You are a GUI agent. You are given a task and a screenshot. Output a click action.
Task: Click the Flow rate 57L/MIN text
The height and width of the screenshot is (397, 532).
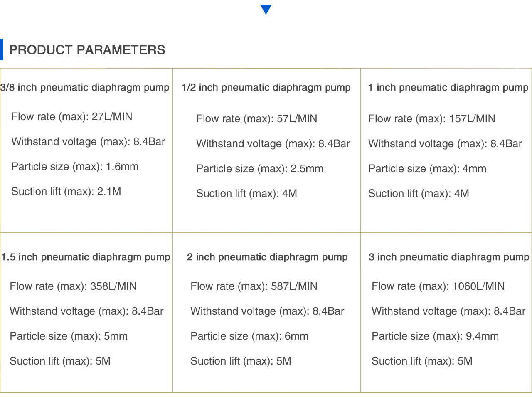pyautogui.click(x=256, y=119)
